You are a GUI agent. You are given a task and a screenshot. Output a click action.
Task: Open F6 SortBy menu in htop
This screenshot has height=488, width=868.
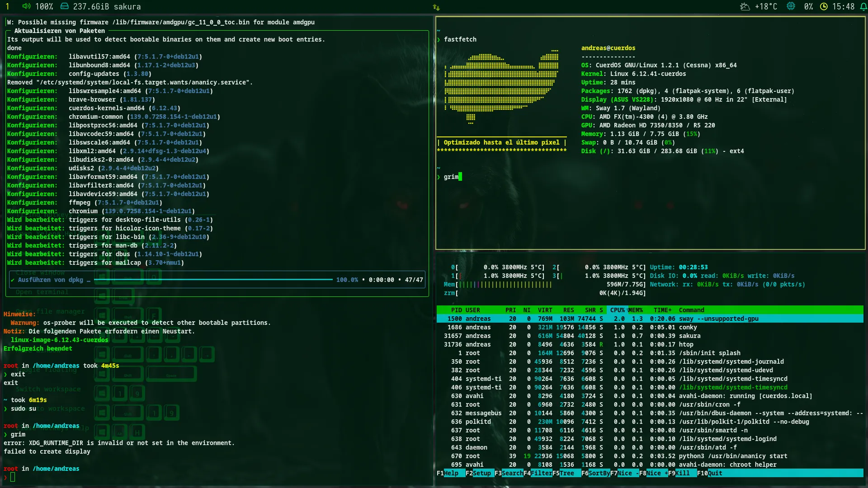[x=599, y=473]
